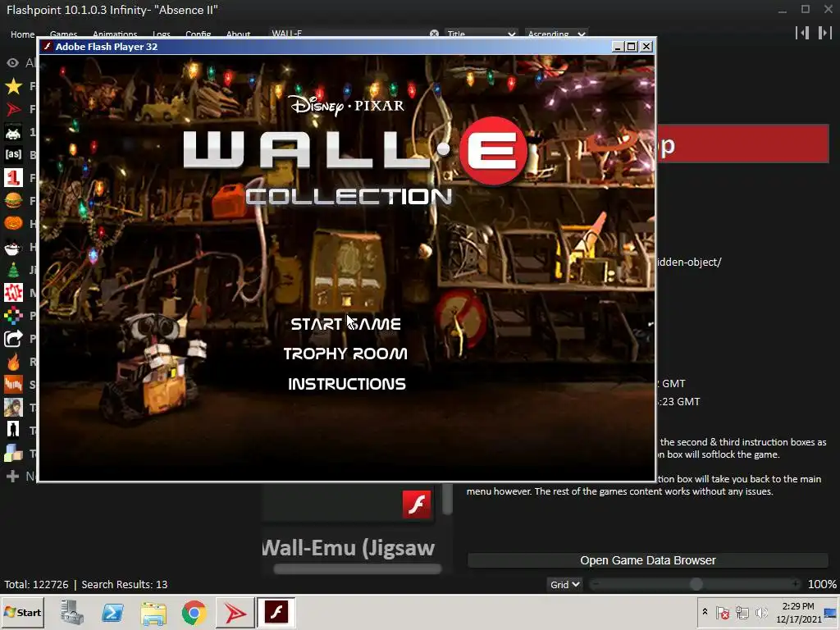Go to the Home tab
Image resolution: width=840 pixels, height=630 pixels.
click(x=22, y=34)
